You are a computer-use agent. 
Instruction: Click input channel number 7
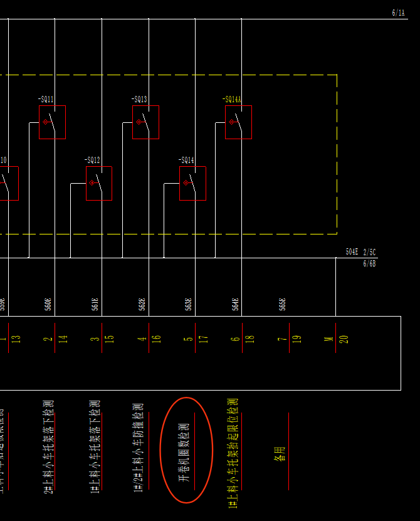(281, 339)
